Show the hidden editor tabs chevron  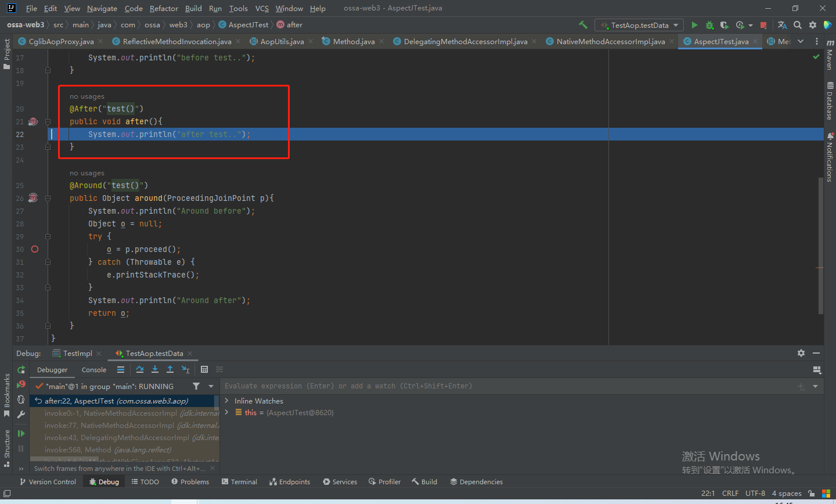pyautogui.click(x=801, y=41)
